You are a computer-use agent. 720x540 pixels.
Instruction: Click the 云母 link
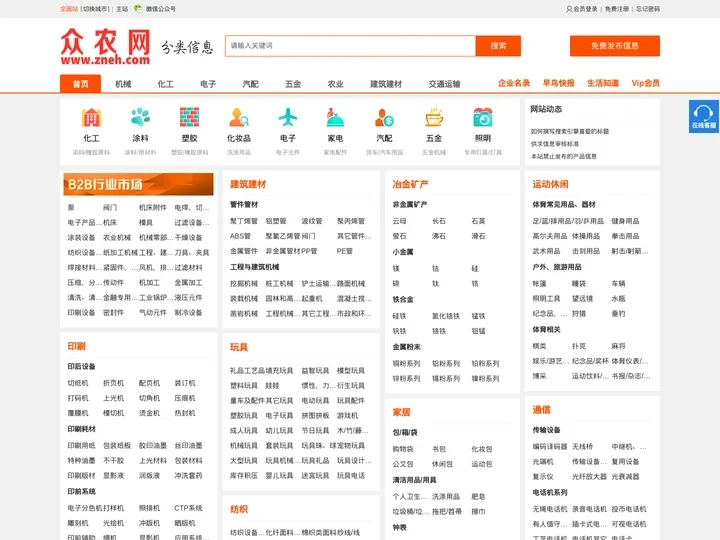(x=399, y=221)
